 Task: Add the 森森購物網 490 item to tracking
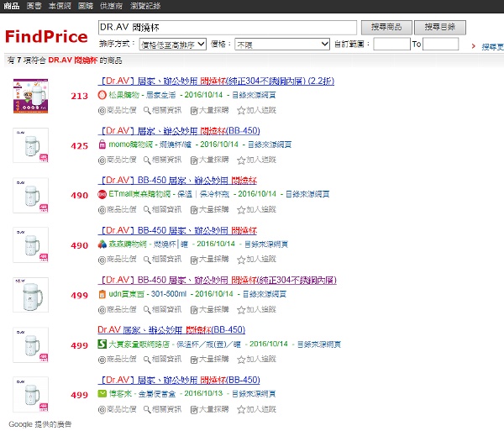click(x=256, y=259)
